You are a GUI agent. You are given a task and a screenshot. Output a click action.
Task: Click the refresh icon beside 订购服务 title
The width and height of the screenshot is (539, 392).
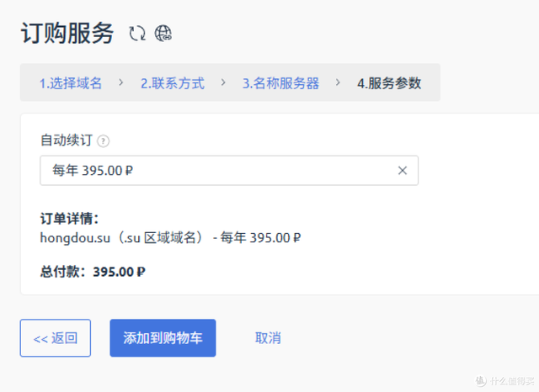pos(136,34)
